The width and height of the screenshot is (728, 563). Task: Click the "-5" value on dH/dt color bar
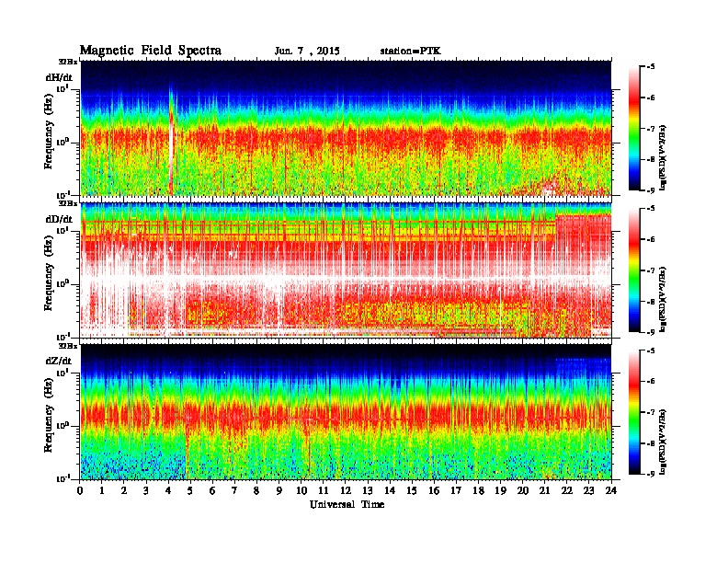(651, 67)
